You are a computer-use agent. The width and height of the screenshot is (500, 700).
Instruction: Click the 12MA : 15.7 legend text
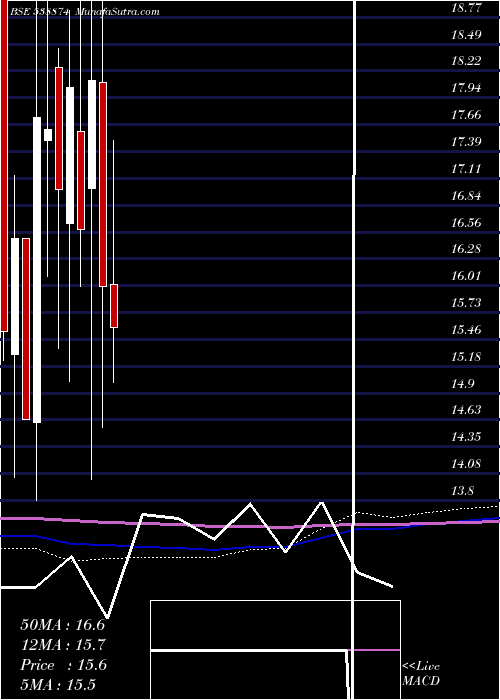click(63, 645)
